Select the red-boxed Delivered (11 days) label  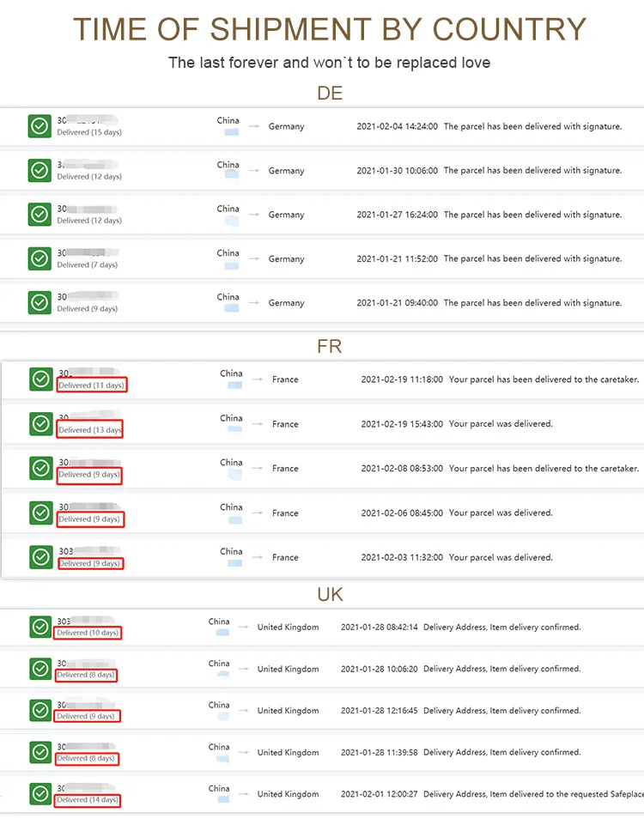[x=91, y=385]
